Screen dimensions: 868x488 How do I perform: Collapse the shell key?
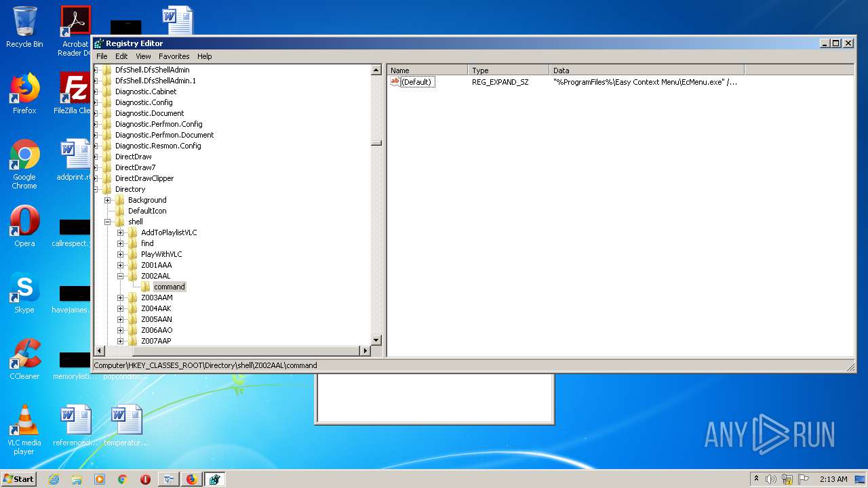coord(108,222)
